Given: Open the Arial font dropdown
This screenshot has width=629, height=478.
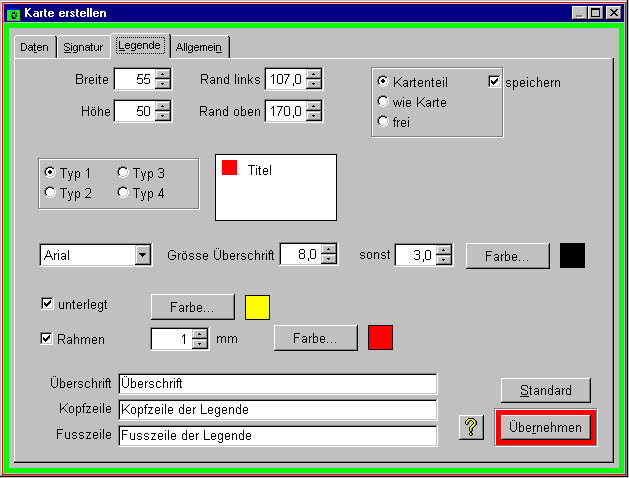Looking at the screenshot, I should pos(142,255).
